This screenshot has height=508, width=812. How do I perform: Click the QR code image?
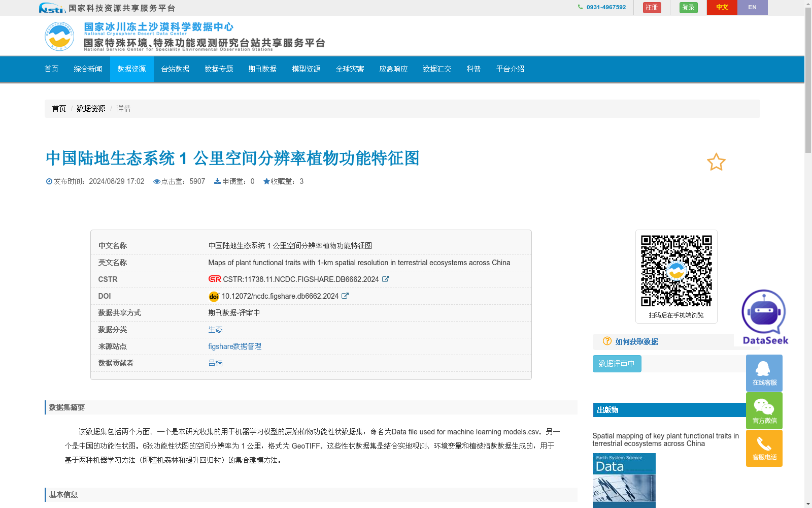point(676,271)
